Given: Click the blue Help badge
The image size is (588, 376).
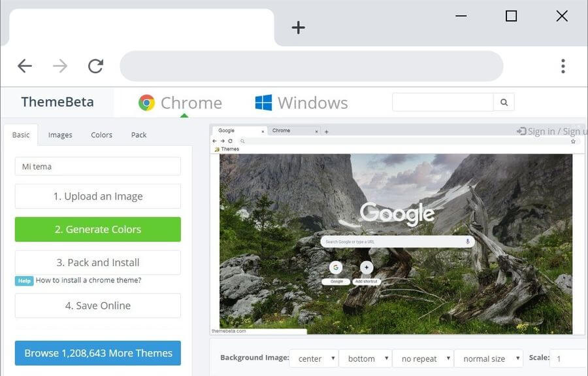Looking at the screenshot, I should pyautogui.click(x=24, y=281).
